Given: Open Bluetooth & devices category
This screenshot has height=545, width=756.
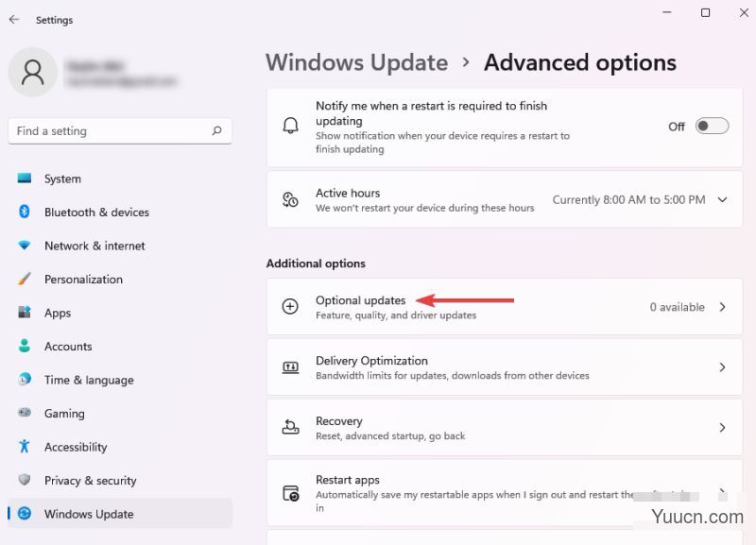Looking at the screenshot, I should coord(120,212).
